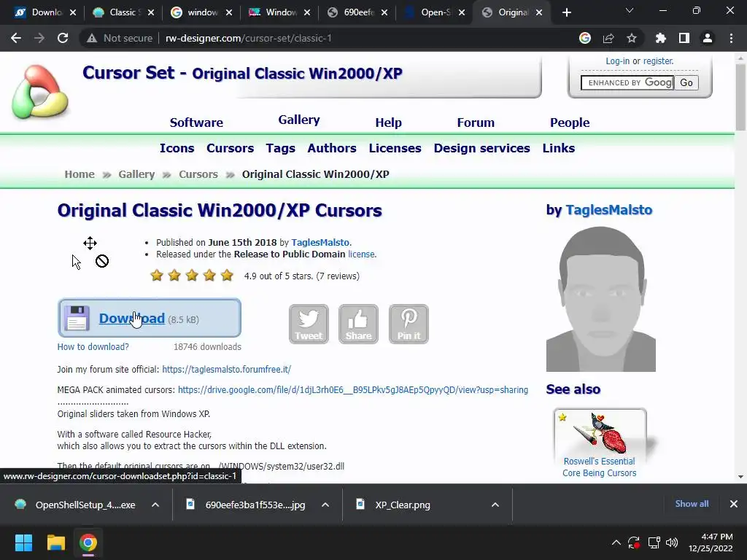Screen dimensions: 747x560
Task: Click the register link
Action: pos(659,61)
